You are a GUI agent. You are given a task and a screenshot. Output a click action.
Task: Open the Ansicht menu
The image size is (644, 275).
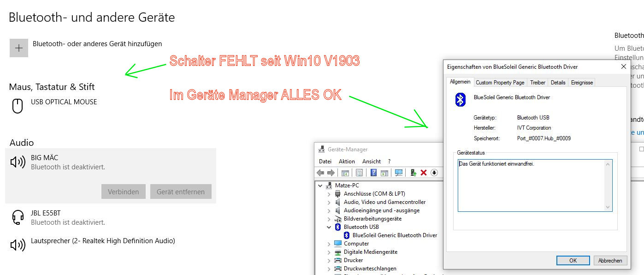coord(372,161)
